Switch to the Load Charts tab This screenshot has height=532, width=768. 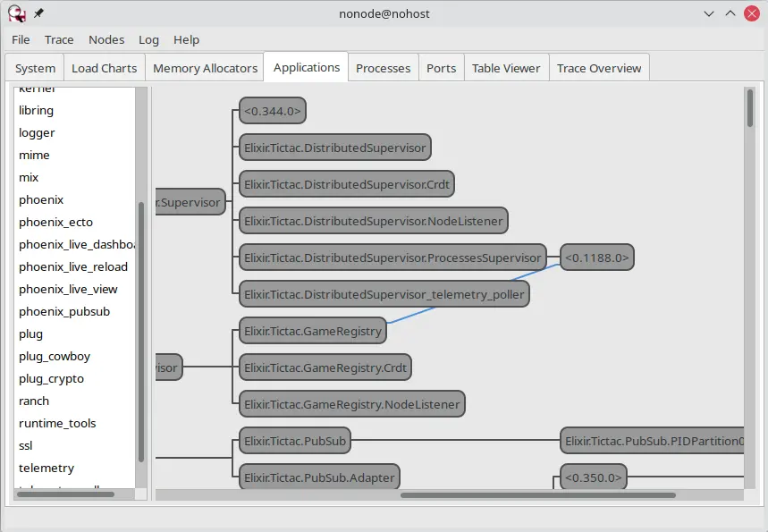pos(104,68)
